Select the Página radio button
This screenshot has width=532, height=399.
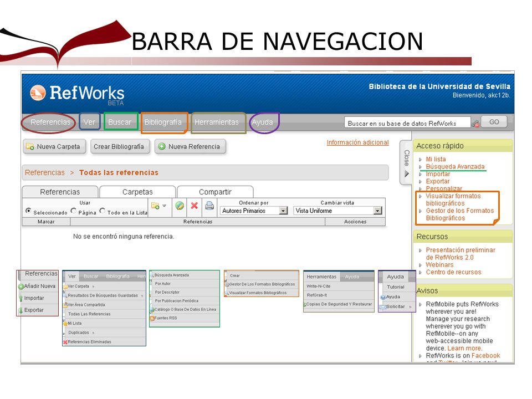[73, 211]
